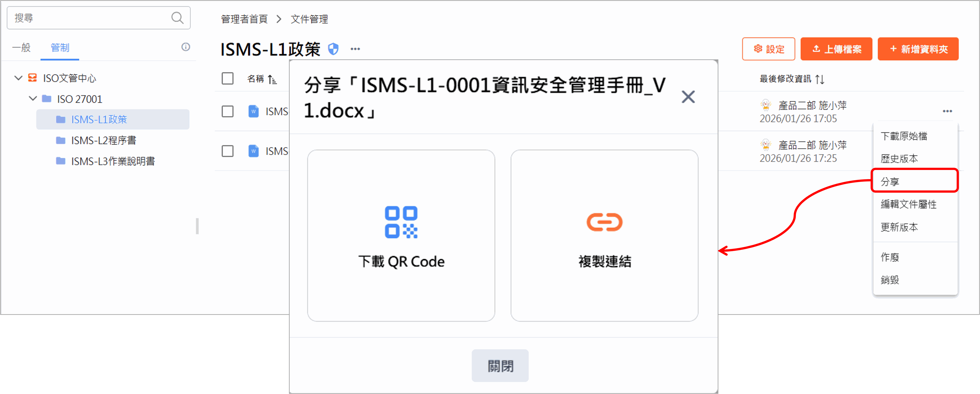Switch to the 一般 tab
980x394 pixels.
[21, 48]
